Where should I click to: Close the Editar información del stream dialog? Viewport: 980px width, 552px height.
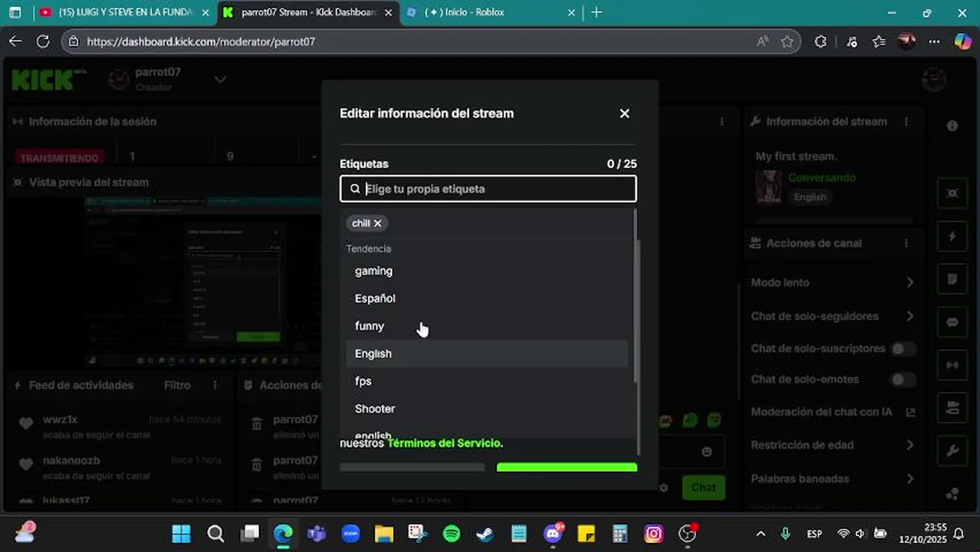[624, 113]
